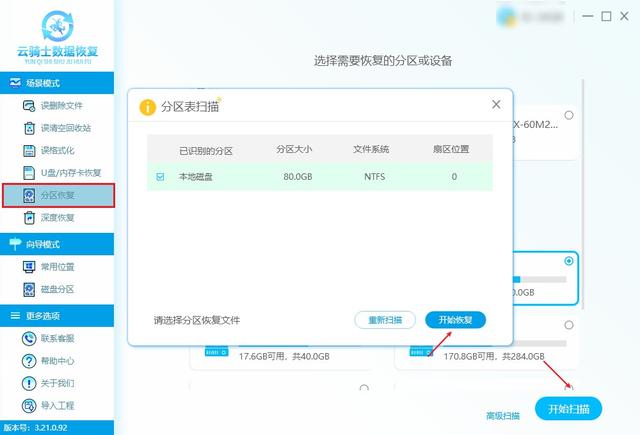Click 17.6GB可用，共40.0GB partition text
The image size is (640, 435).
284,356
